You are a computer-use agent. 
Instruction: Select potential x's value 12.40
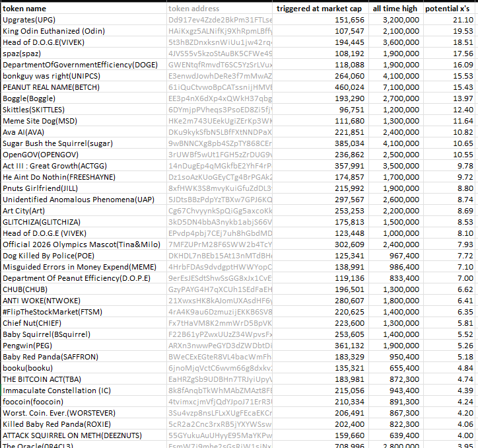tap(450, 110)
